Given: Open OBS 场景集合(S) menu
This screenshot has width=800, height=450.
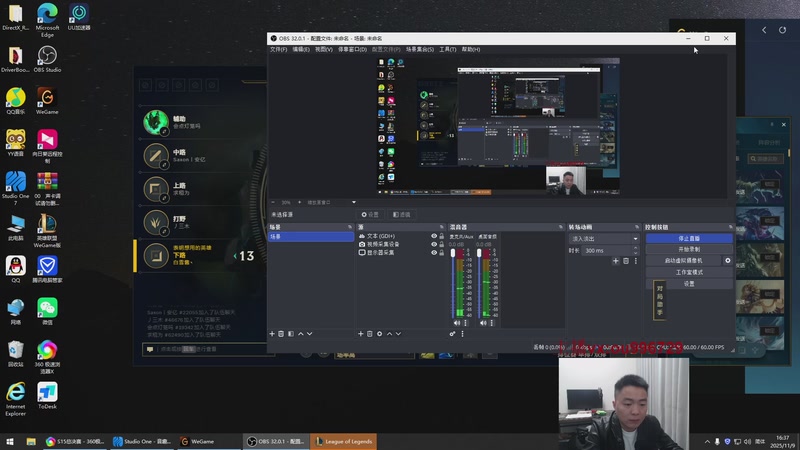Looking at the screenshot, I should tap(420, 49).
